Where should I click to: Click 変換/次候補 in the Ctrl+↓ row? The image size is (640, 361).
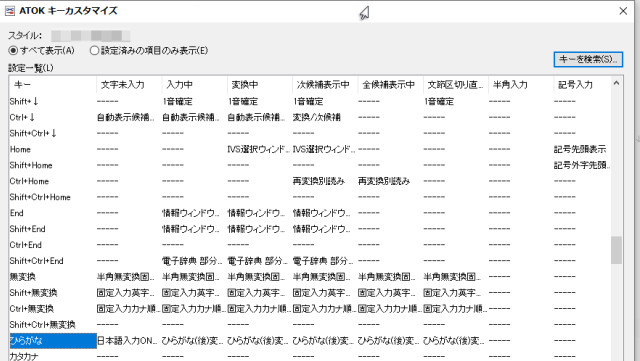pyautogui.click(x=317, y=117)
